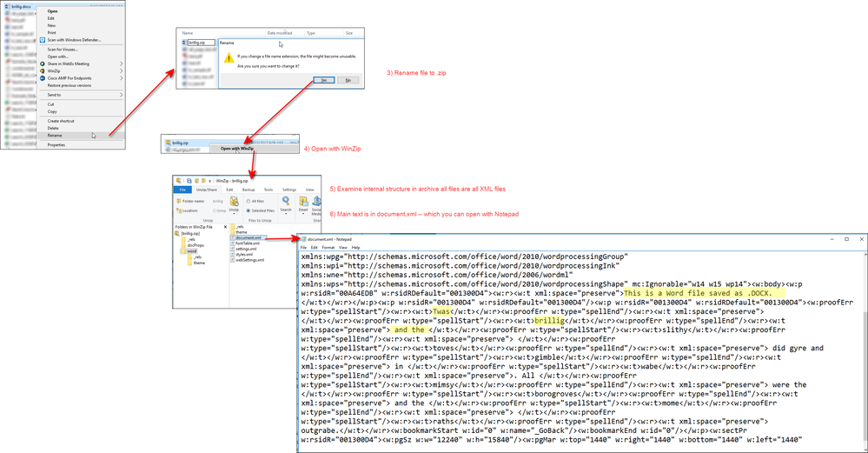Viewport: 868px width, 453px height.
Task: Click the WinZip app icon in its title bar
Action: (x=178, y=181)
